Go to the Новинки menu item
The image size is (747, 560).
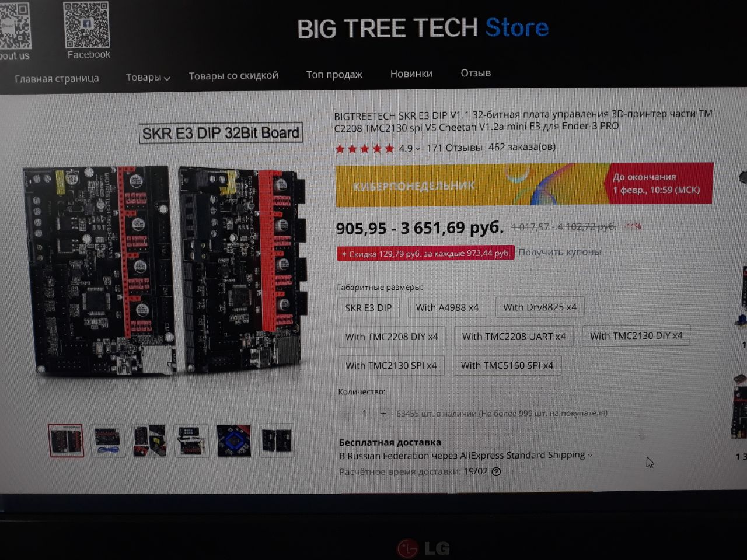[x=411, y=73]
